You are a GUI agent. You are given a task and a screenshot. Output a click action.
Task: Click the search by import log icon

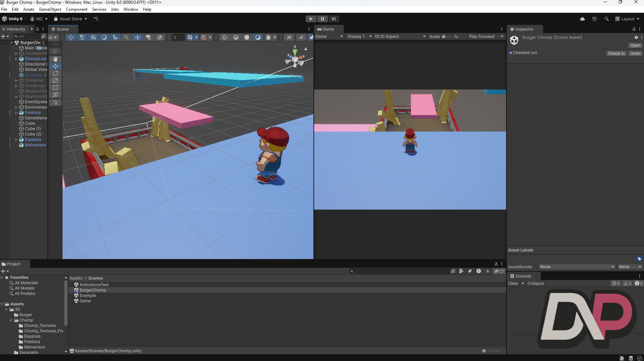479,271
